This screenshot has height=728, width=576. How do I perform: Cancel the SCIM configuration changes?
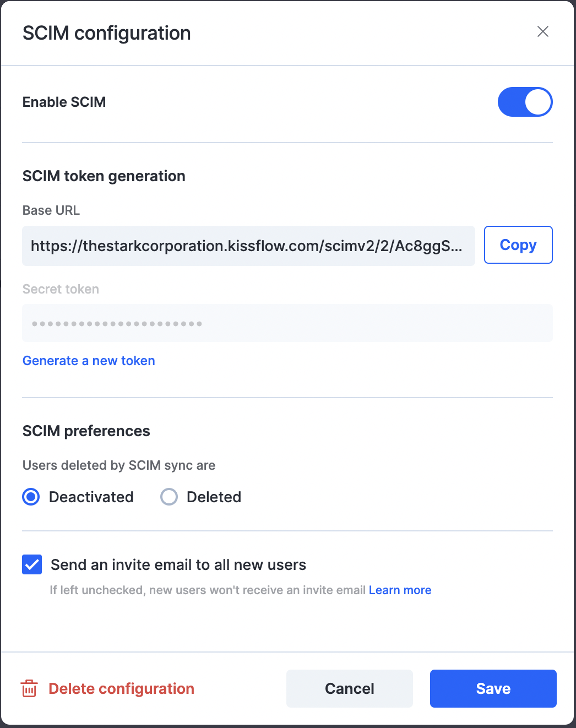(350, 688)
